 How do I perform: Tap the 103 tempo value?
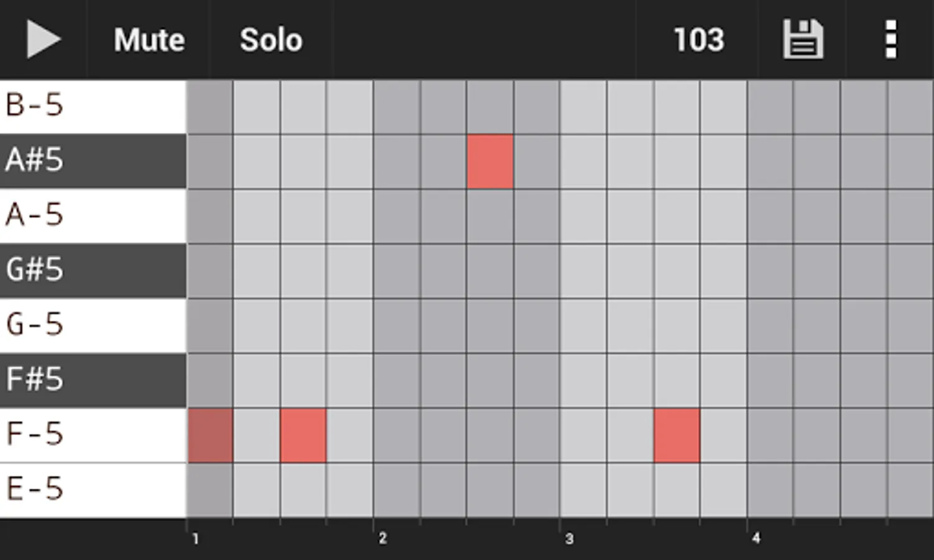pyautogui.click(x=698, y=40)
